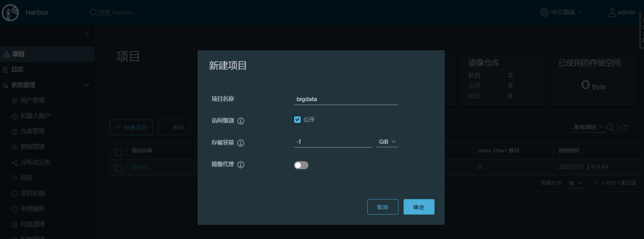This screenshot has height=239, width=644.
Task: Click the 取消 button
Action: 383,207
